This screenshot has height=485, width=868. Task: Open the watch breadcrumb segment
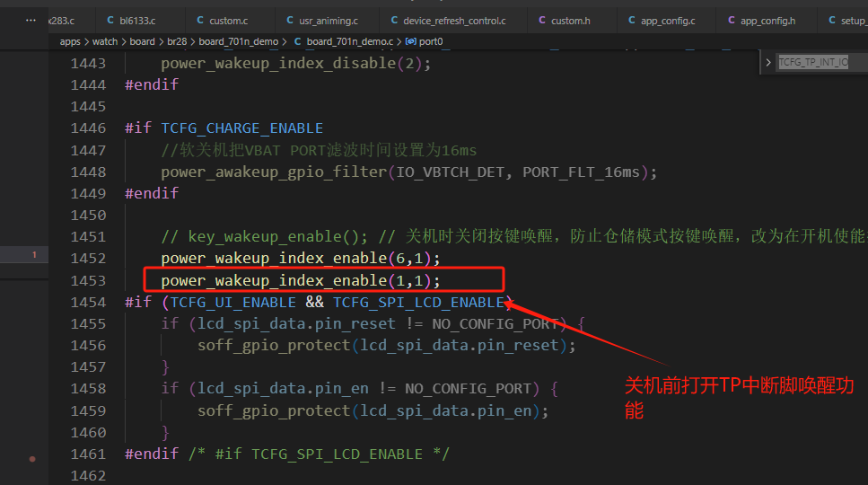click(105, 41)
